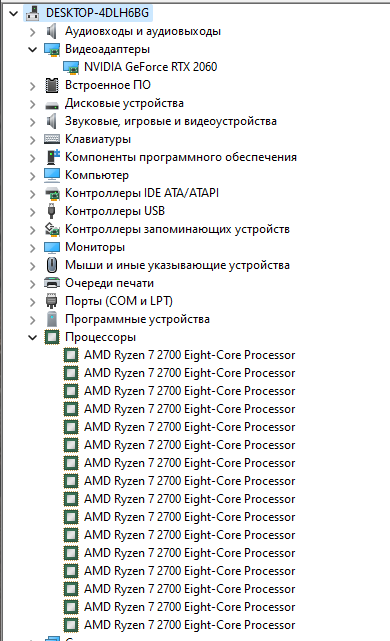Image resolution: width=390 pixels, height=641 pixels.
Task: Click the icon beside Программные устройства
Action: coord(52,319)
